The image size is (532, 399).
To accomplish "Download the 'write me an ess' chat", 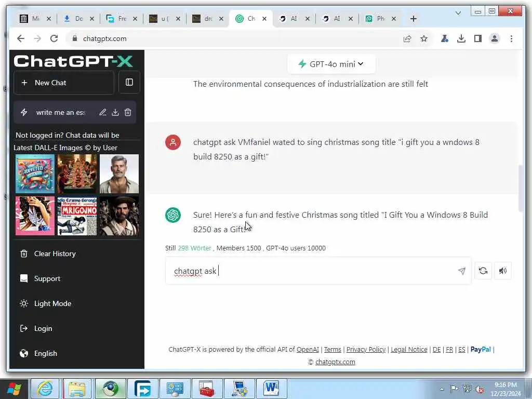I will [115, 112].
